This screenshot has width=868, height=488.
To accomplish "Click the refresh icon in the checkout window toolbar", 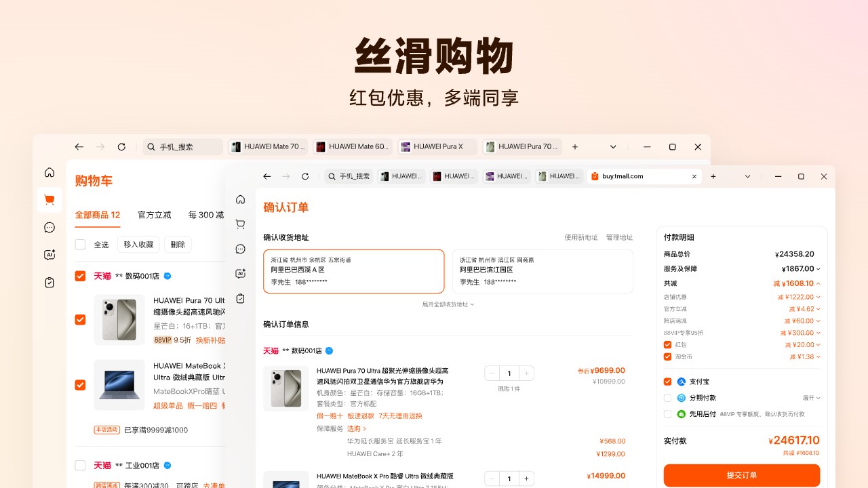I will click(x=305, y=176).
